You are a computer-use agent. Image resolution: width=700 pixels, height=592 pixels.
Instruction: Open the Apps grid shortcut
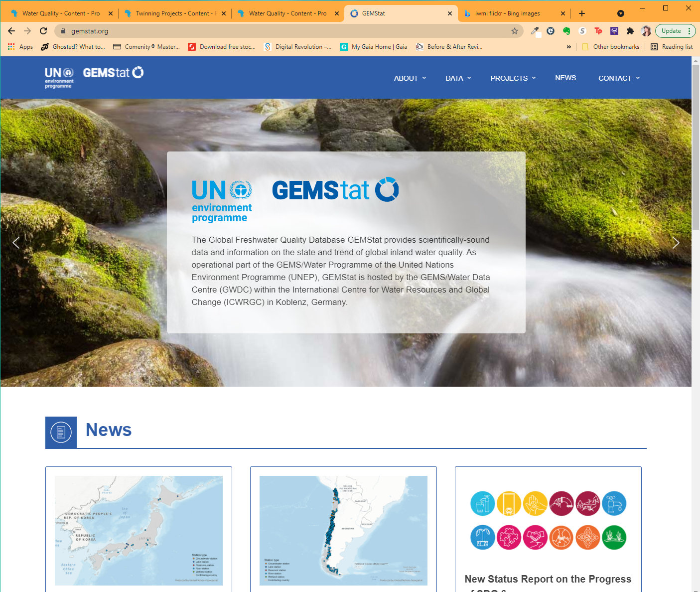click(x=20, y=47)
